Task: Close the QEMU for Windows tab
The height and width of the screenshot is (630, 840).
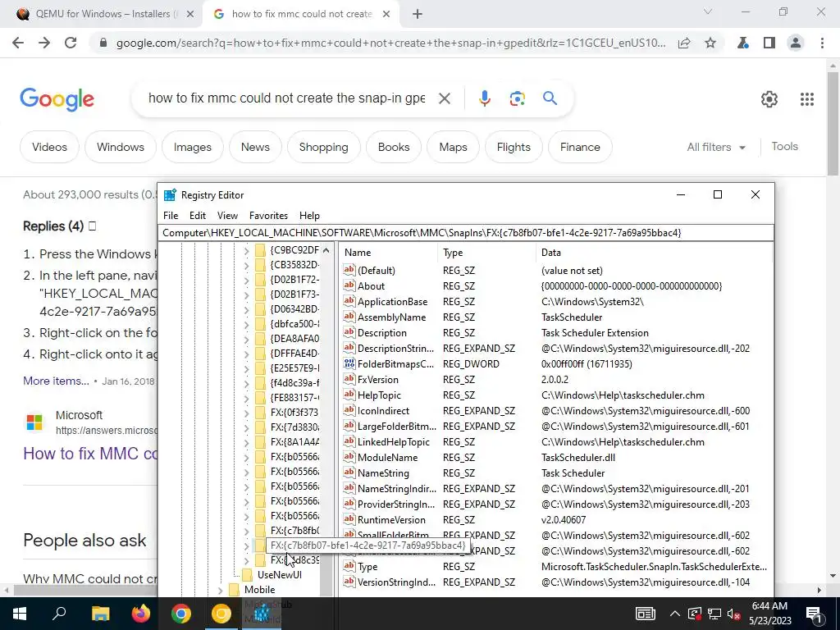Action: click(x=190, y=14)
